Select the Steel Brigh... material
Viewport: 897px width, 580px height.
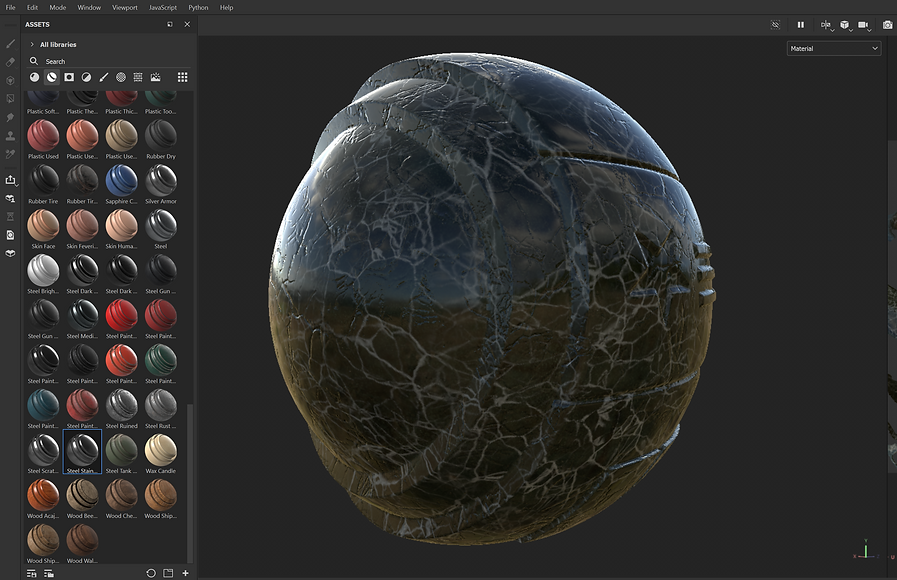tap(43, 275)
